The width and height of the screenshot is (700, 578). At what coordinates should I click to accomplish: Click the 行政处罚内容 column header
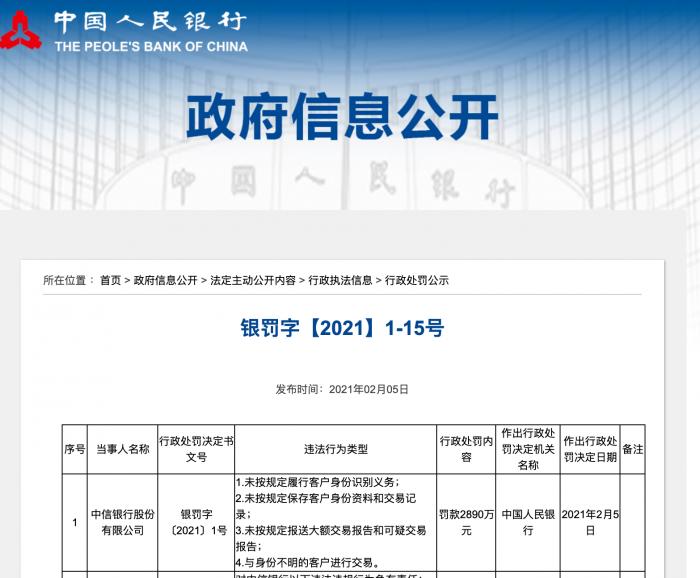tap(466, 449)
